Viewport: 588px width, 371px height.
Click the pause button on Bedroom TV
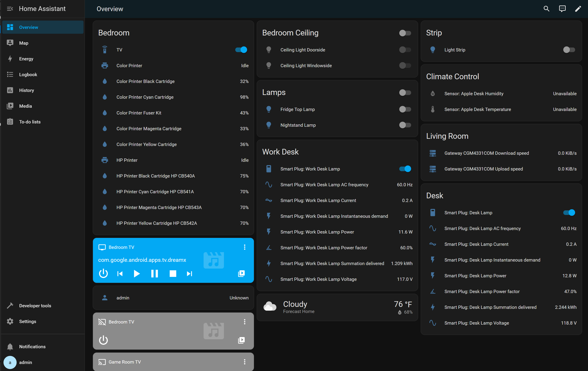point(155,273)
